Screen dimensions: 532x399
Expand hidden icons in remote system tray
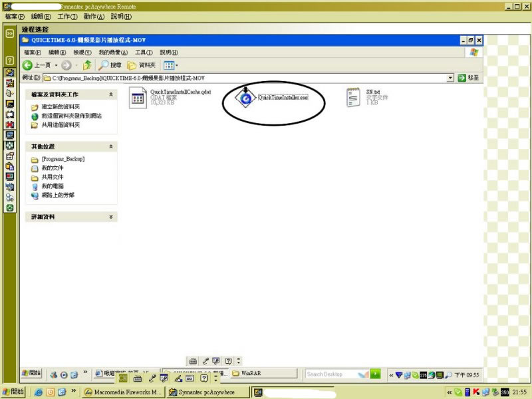(391, 375)
